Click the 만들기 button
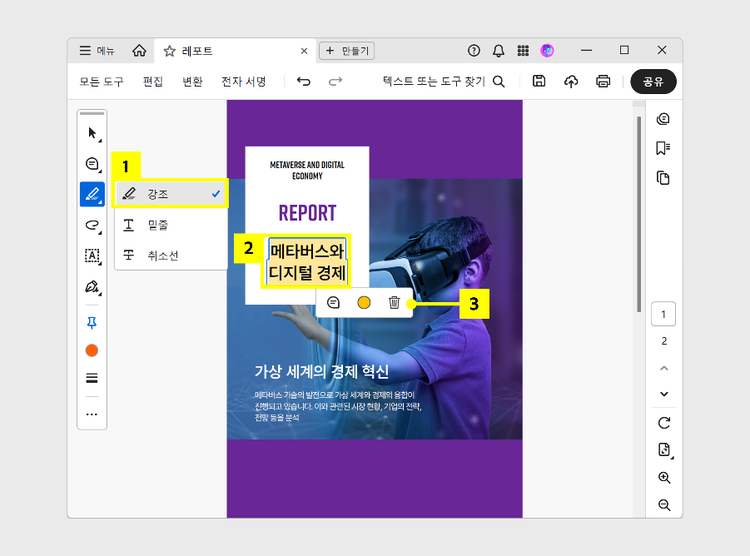The height and width of the screenshot is (556, 750). pyautogui.click(x=347, y=51)
